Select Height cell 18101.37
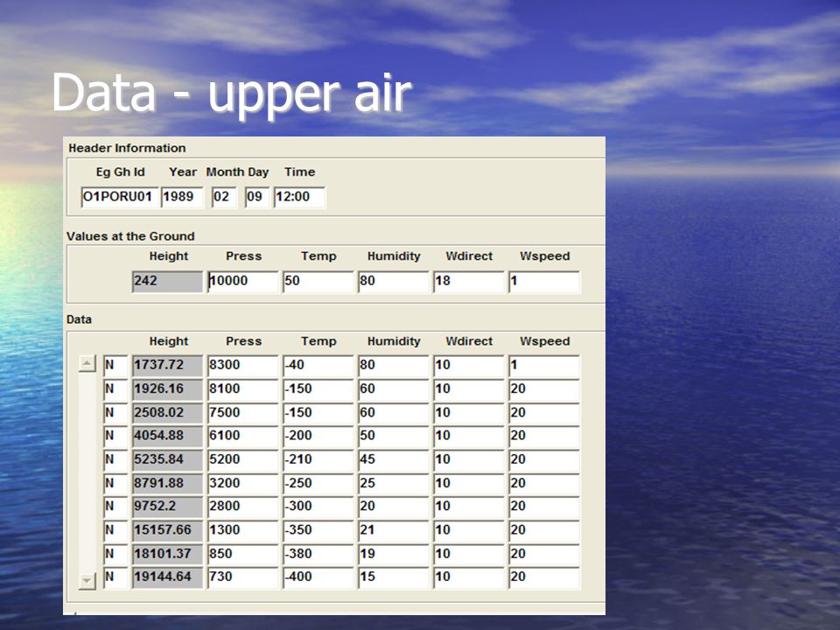The height and width of the screenshot is (630, 840). click(x=167, y=554)
